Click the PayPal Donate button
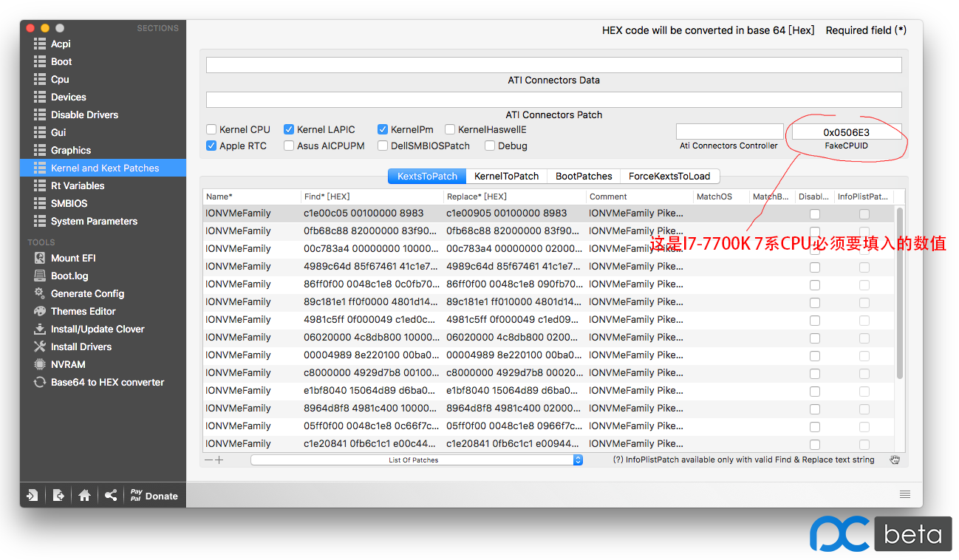The image size is (959, 560). pyautogui.click(x=154, y=496)
